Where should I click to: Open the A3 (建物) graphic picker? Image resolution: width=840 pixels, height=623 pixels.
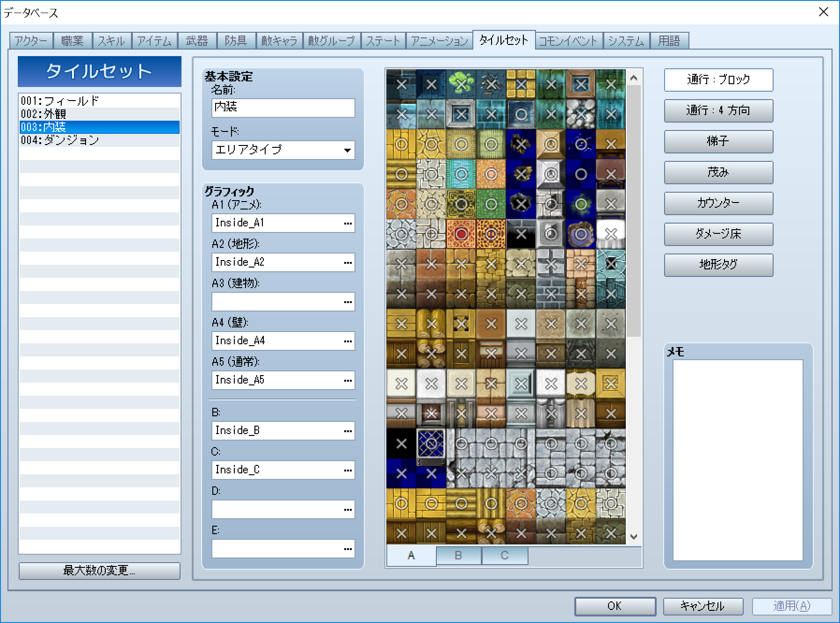(348, 302)
